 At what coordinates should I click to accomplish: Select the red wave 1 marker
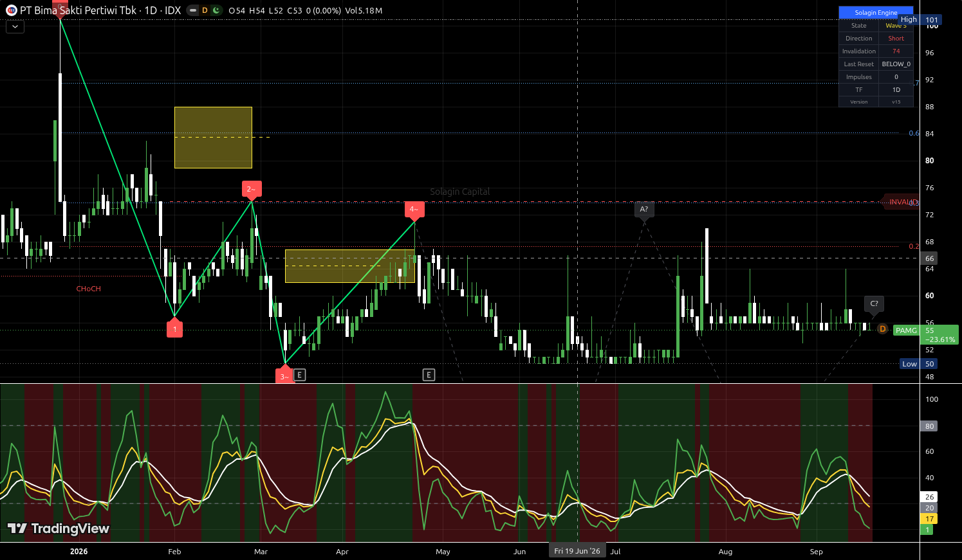(x=174, y=328)
